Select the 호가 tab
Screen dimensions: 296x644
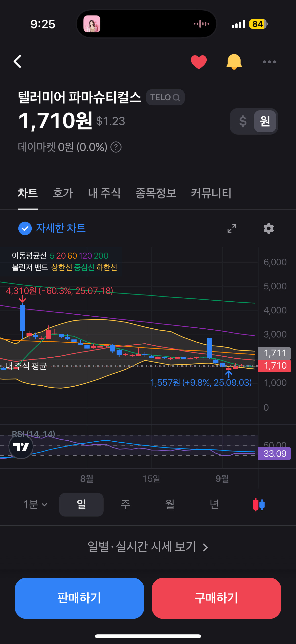[x=63, y=193]
